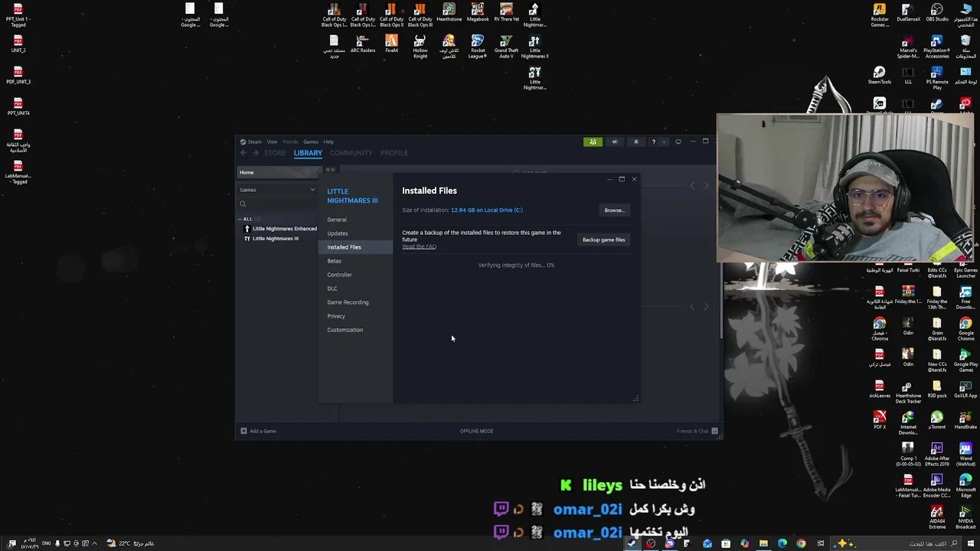This screenshot has width=980, height=551.
Task: Go forward with Steam forward arrow
Action: click(x=256, y=153)
